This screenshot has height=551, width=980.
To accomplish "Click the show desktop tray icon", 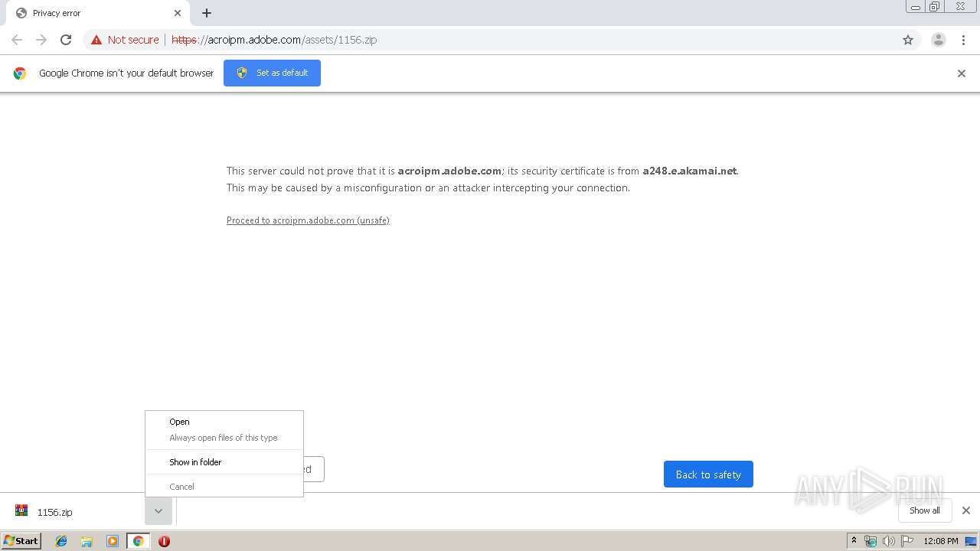I will point(971,541).
